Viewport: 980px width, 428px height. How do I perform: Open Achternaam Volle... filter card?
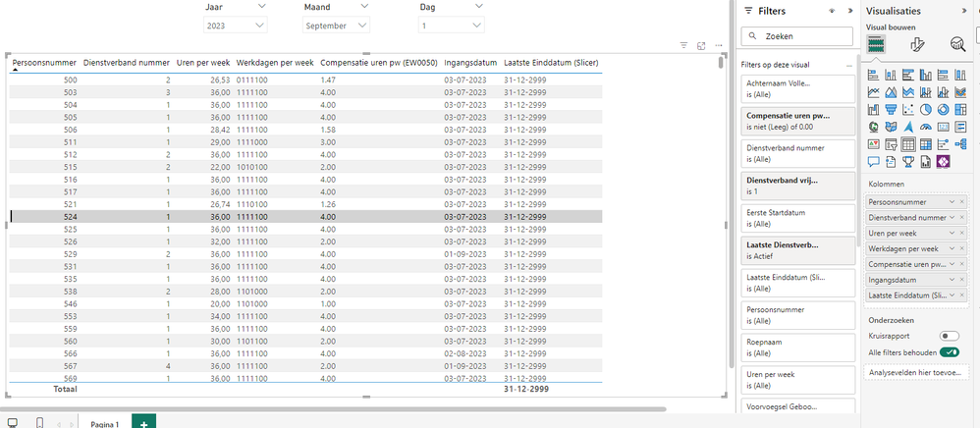[x=797, y=88]
